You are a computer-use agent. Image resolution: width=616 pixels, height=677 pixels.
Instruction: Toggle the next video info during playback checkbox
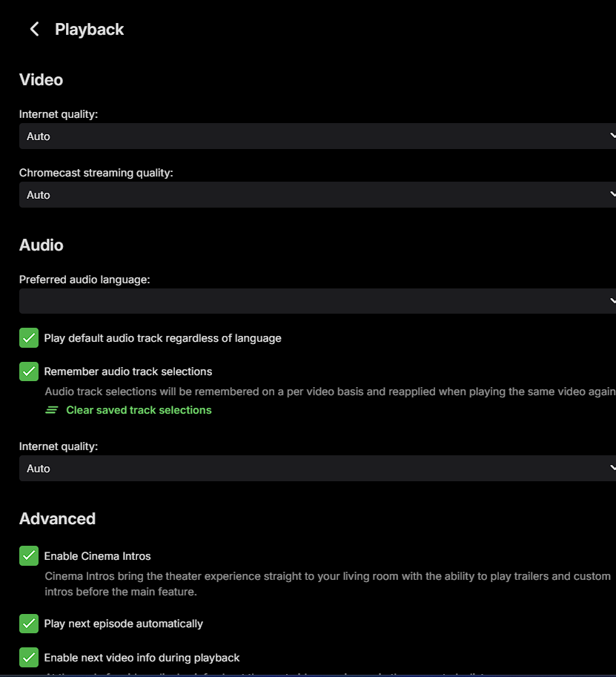pyautogui.click(x=29, y=658)
